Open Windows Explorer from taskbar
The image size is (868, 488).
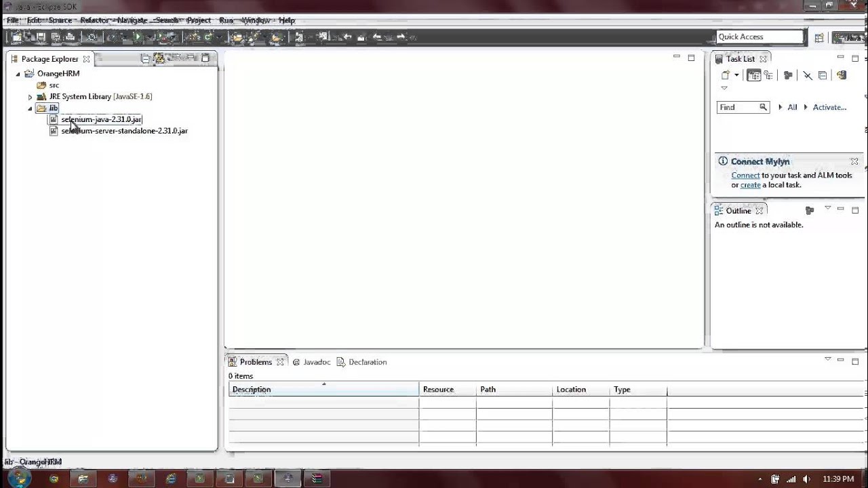click(x=83, y=479)
